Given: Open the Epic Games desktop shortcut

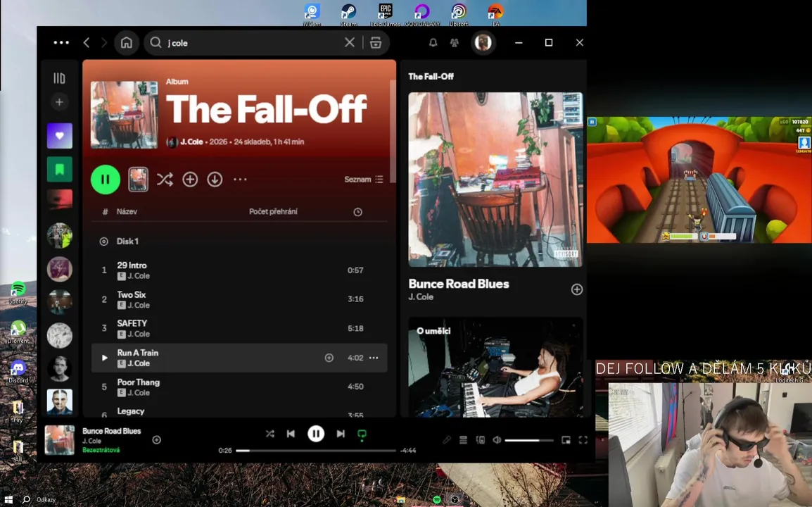Looking at the screenshot, I should (x=385, y=15).
